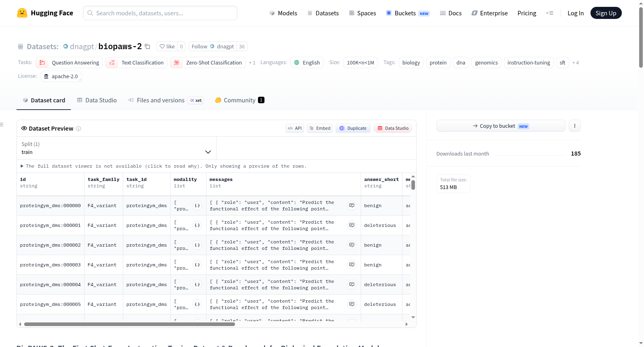Click the Log In link

click(x=576, y=13)
